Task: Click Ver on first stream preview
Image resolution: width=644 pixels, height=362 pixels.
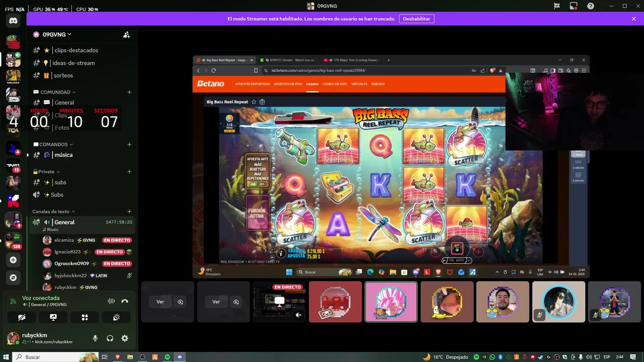Action: click(x=160, y=302)
